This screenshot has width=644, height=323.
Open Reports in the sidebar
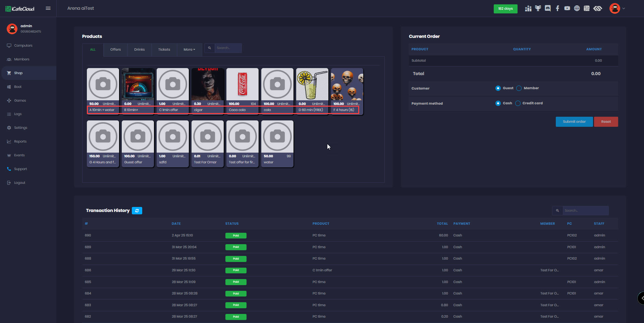(20, 142)
